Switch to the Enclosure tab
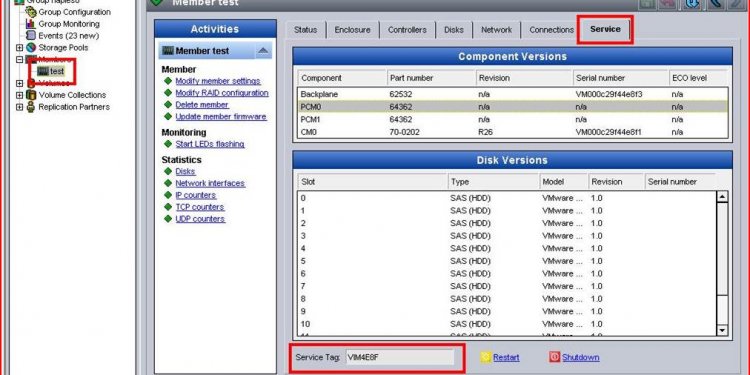Viewport: 750px width, 375px height. coord(353,30)
